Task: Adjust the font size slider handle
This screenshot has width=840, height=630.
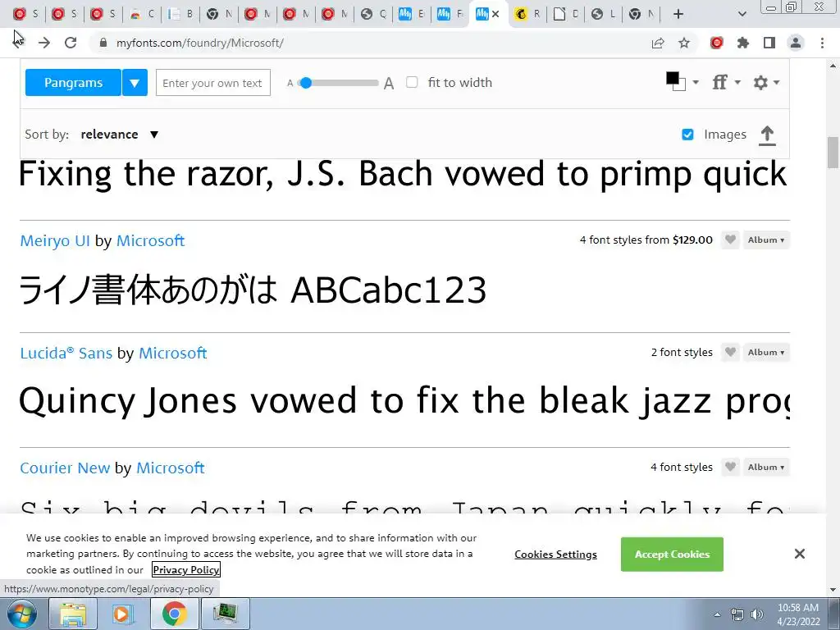Action: [x=306, y=83]
